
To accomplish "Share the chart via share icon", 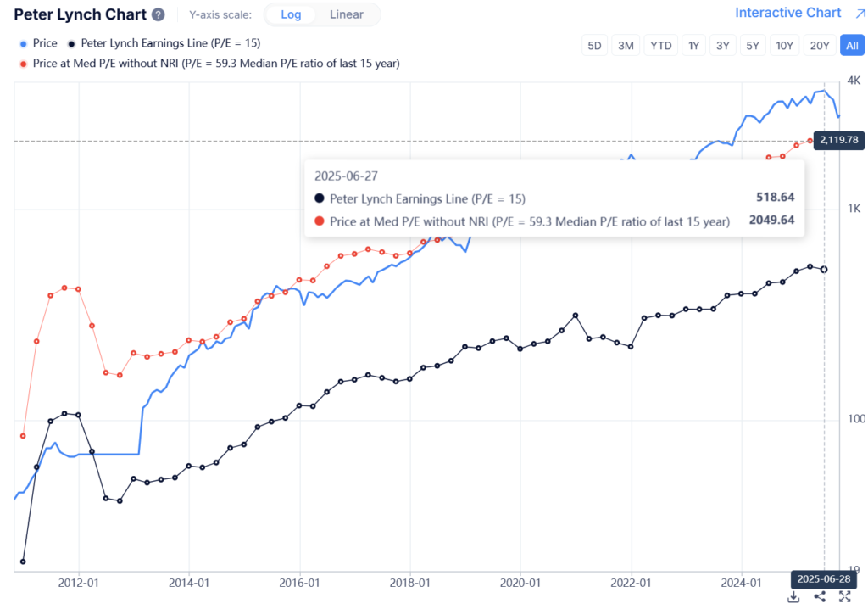I will [x=820, y=597].
